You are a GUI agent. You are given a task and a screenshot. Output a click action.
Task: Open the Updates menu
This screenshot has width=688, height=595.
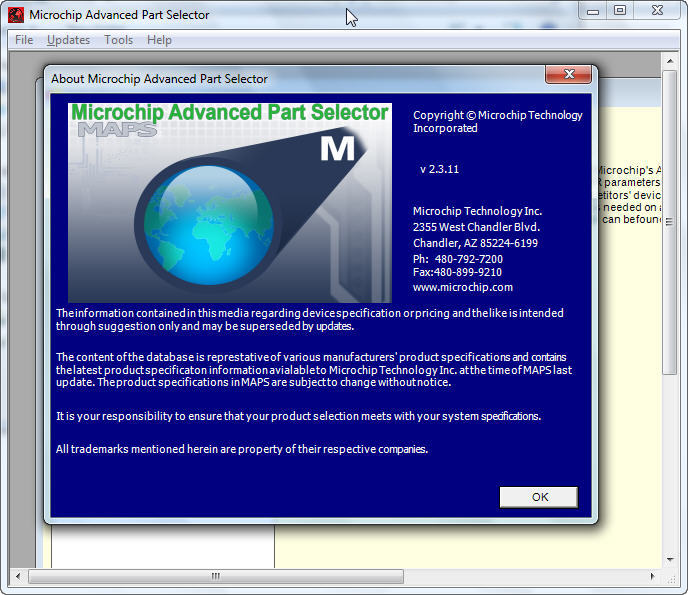[x=68, y=40]
